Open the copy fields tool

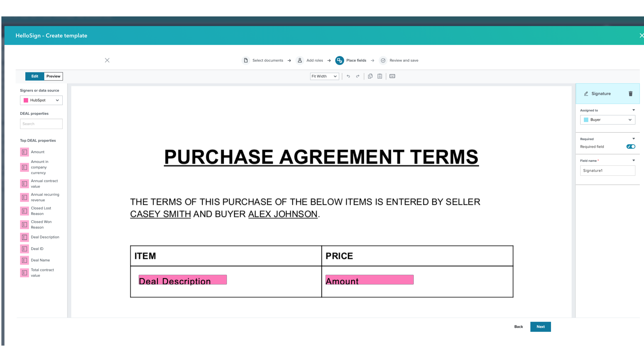370,76
